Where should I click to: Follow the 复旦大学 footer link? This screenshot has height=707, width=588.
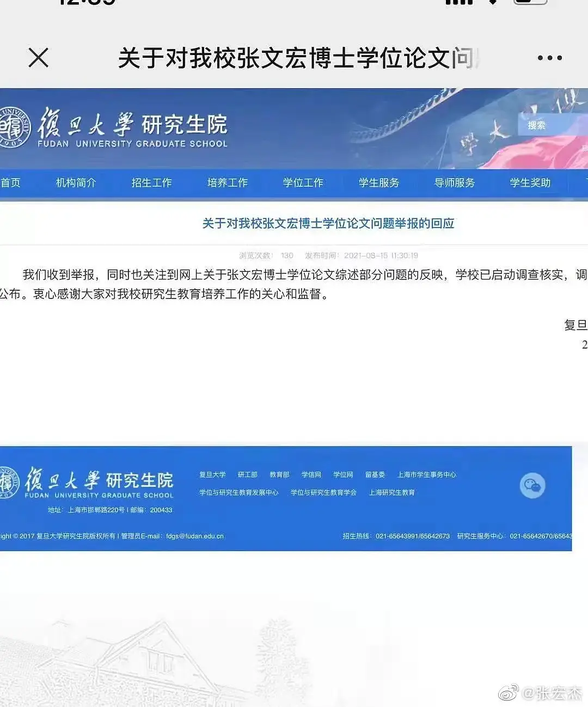point(212,474)
